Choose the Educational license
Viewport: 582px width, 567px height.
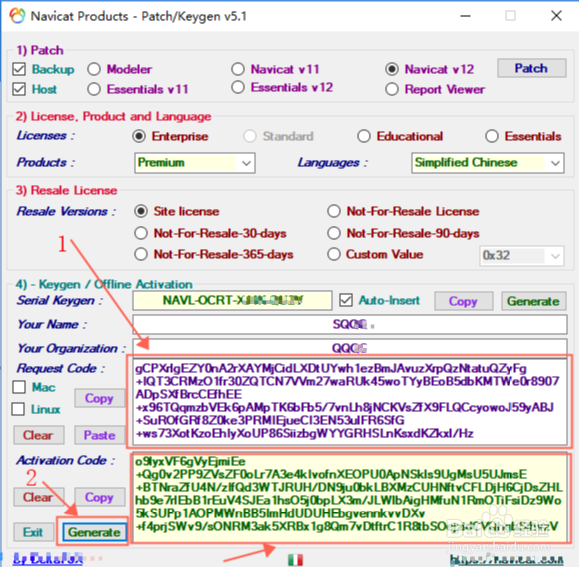point(364,136)
